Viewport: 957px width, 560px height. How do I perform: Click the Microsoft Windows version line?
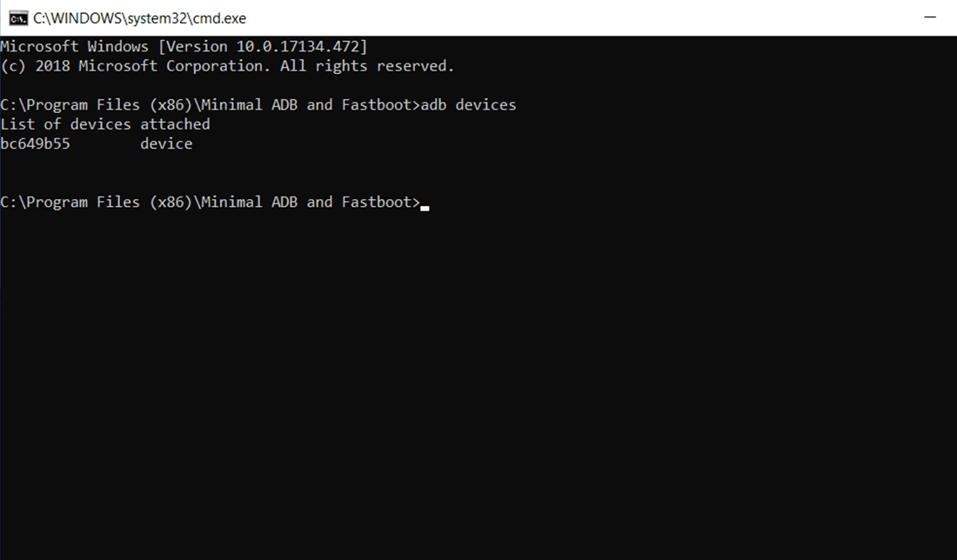[x=184, y=46]
